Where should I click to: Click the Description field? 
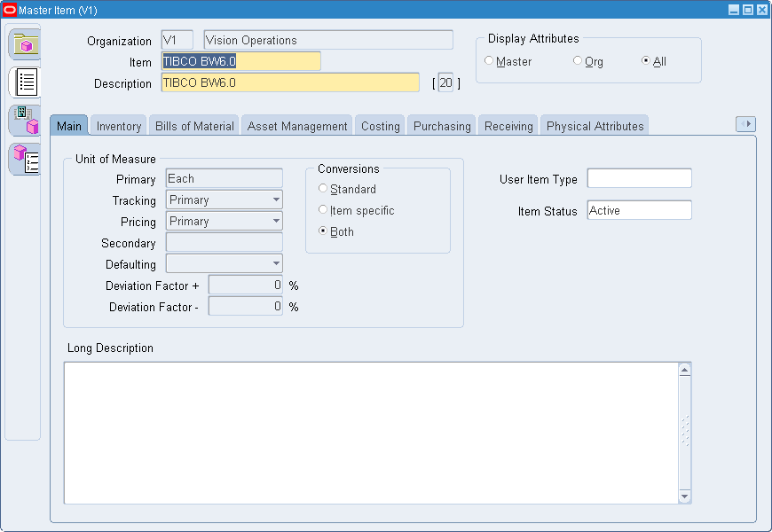[290, 82]
